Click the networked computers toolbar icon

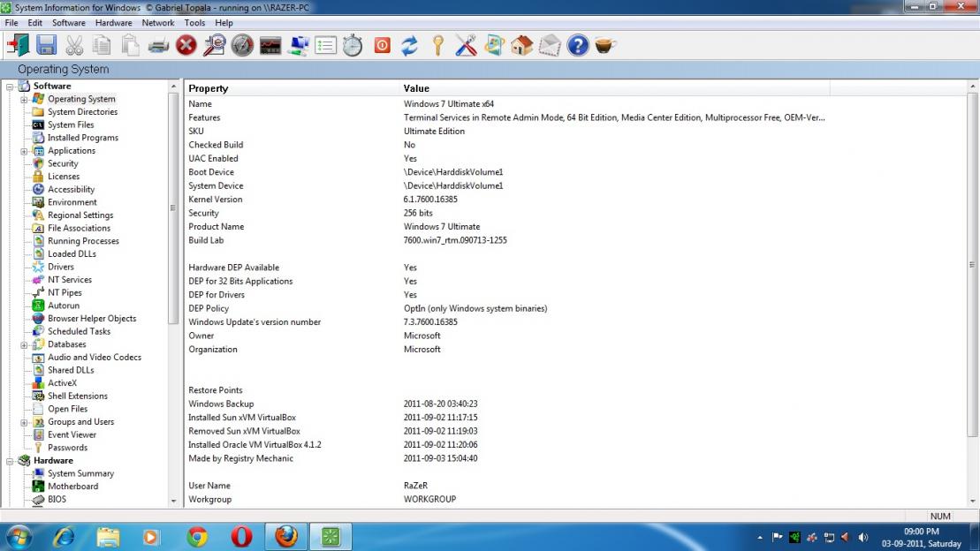click(x=299, y=46)
